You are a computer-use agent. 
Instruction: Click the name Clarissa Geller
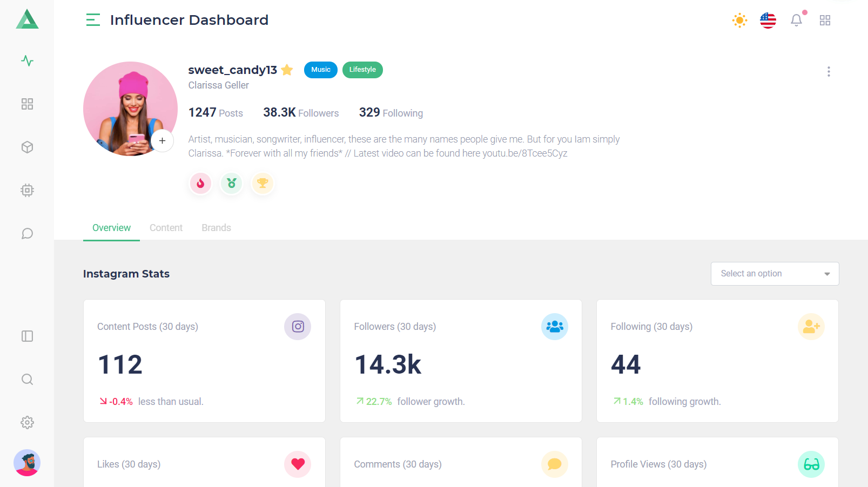218,85
